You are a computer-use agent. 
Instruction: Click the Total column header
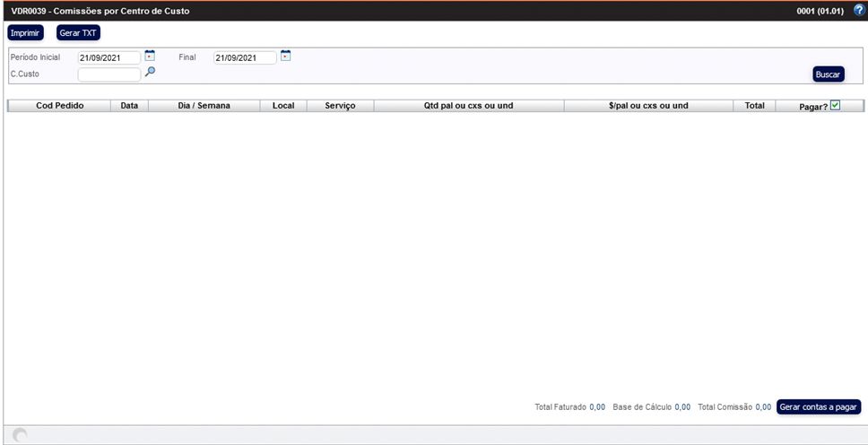click(x=754, y=106)
